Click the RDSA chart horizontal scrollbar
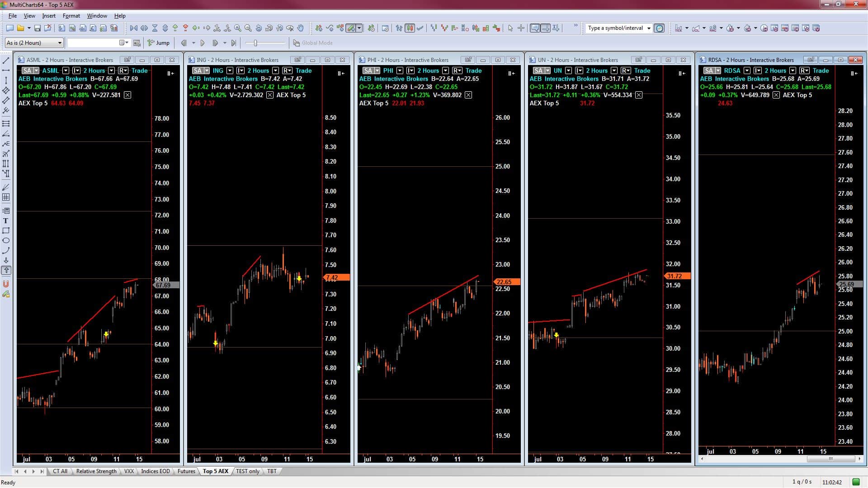Screen dimensions: 868x488 [x=830, y=459]
